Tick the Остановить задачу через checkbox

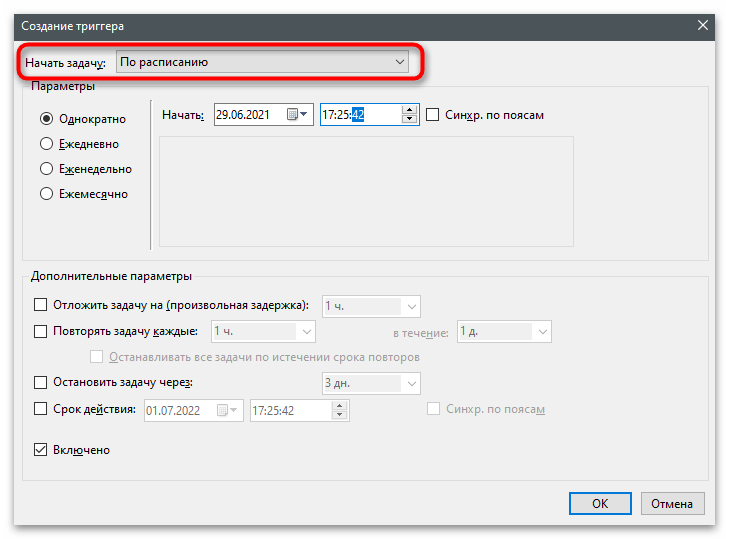tap(40, 382)
